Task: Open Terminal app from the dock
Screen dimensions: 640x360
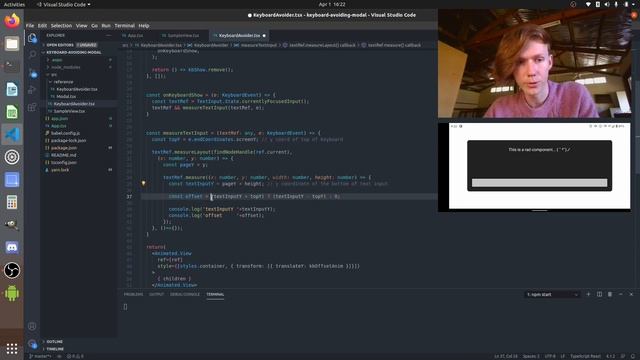Action: click(x=12, y=67)
